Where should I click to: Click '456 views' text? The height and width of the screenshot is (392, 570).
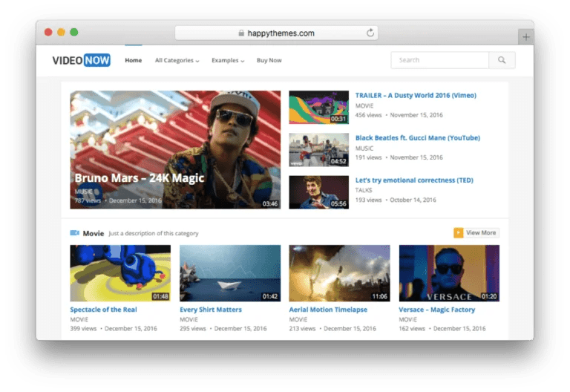tap(369, 115)
